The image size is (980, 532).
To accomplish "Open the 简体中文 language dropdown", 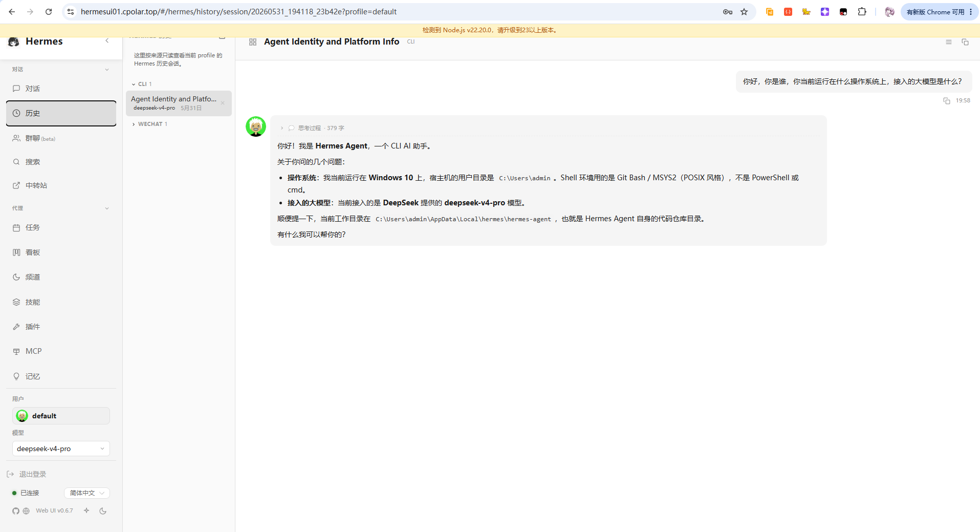I will [87, 493].
